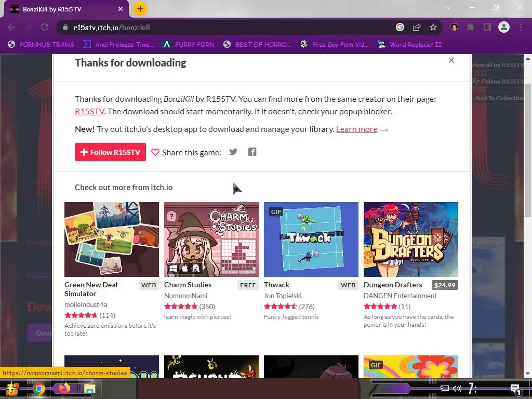Open the Thwack game thumbnail
532x399 pixels.
tap(311, 240)
